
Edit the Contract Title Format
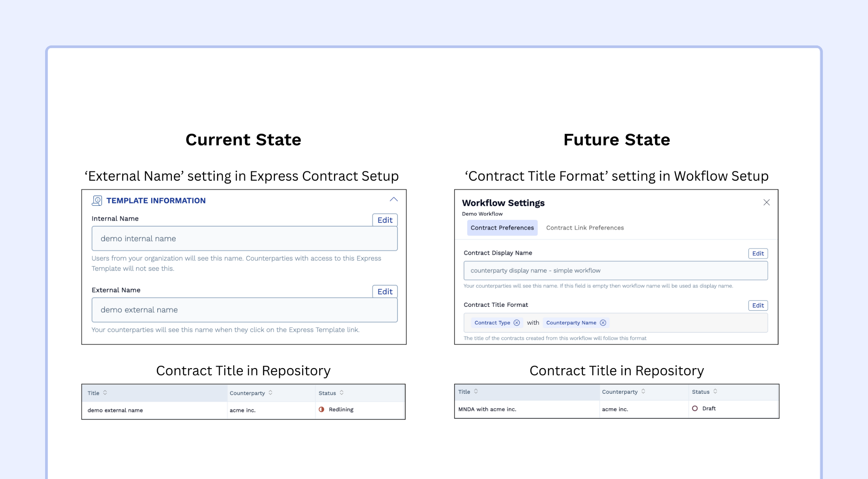[757, 305]
